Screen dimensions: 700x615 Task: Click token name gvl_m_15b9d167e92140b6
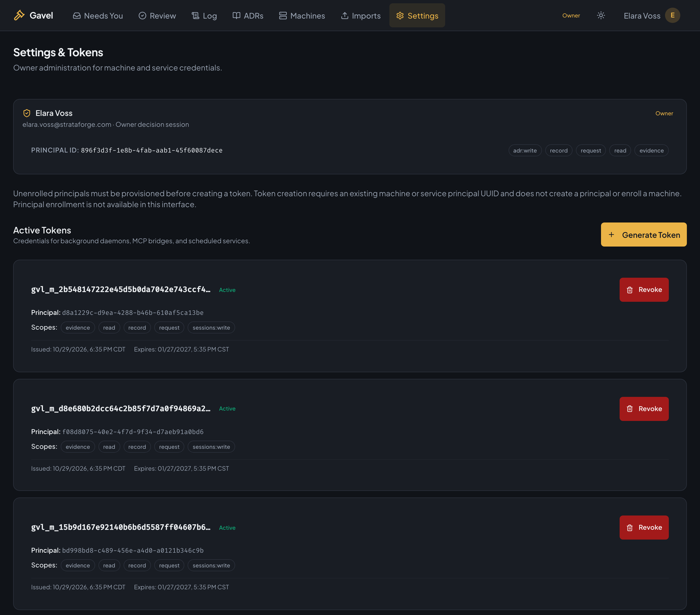click(x=121, y=527)
